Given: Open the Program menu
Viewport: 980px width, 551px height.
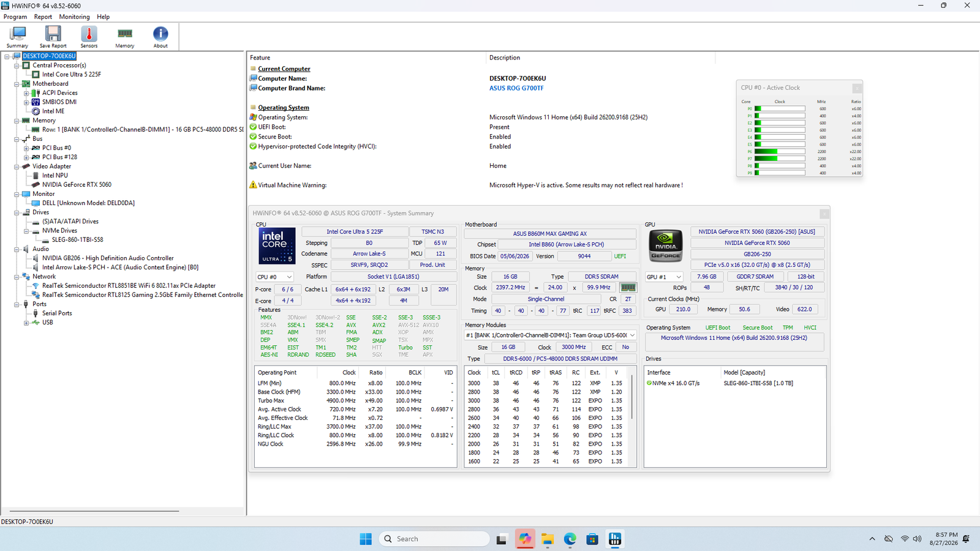Looking at the screenshot, I should coord(15,17).
